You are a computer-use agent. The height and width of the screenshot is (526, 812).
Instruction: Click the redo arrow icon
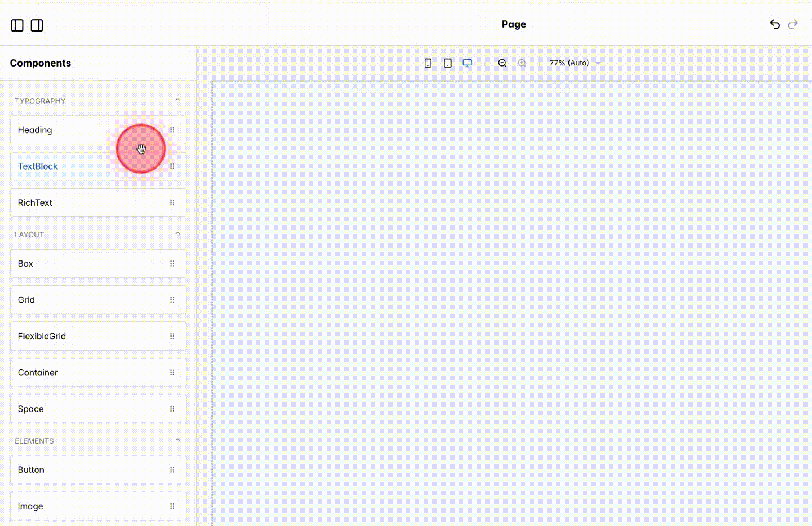pos(793,24)
